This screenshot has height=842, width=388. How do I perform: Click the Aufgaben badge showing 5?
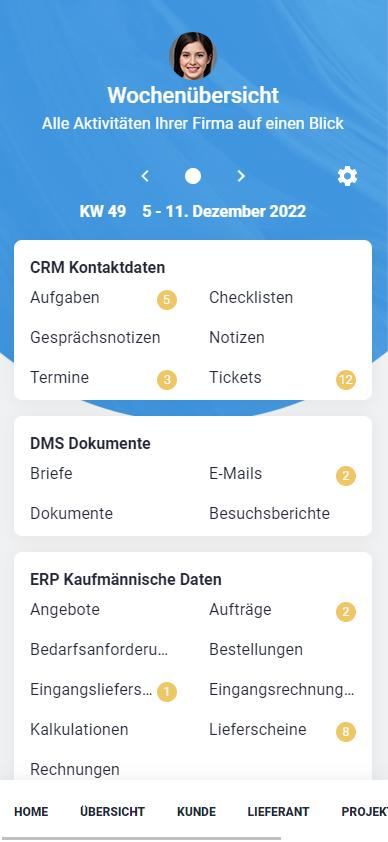(x=167, y=300)
